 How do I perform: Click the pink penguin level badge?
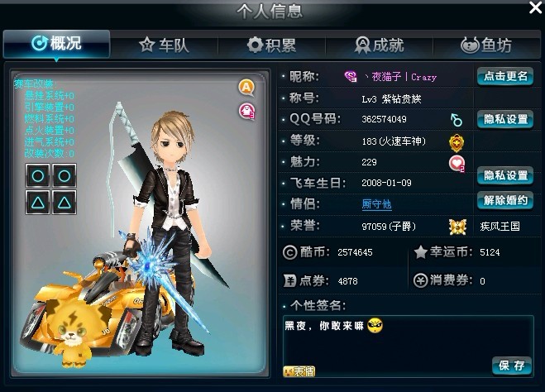coord(246,111)
